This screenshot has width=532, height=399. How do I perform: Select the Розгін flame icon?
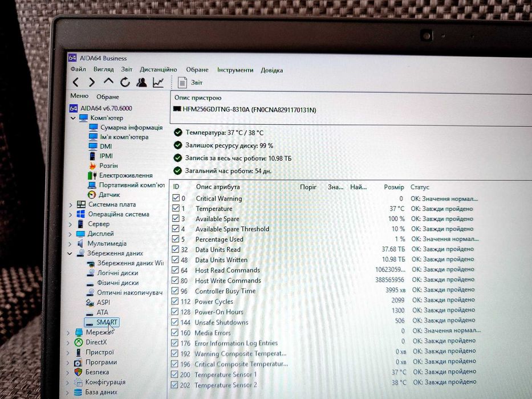click(x=92, y=165)
